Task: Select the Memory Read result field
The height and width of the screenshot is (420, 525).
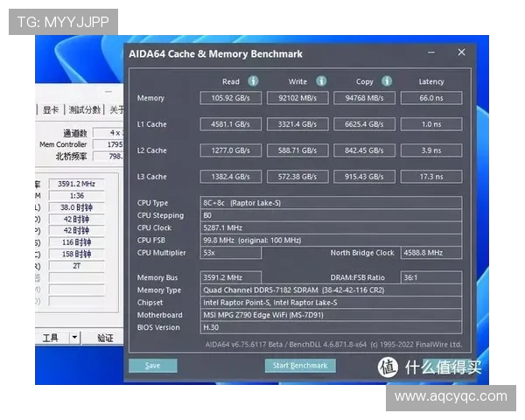Action: [x=231, y=98]
